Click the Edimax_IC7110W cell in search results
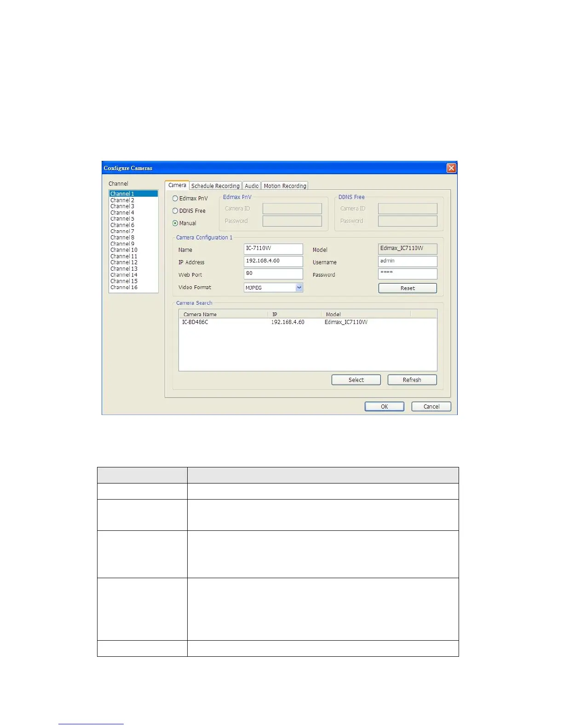 coord(346,322)
